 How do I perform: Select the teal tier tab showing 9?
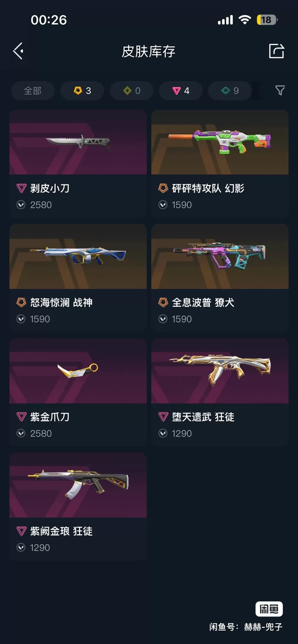[230, 91]
